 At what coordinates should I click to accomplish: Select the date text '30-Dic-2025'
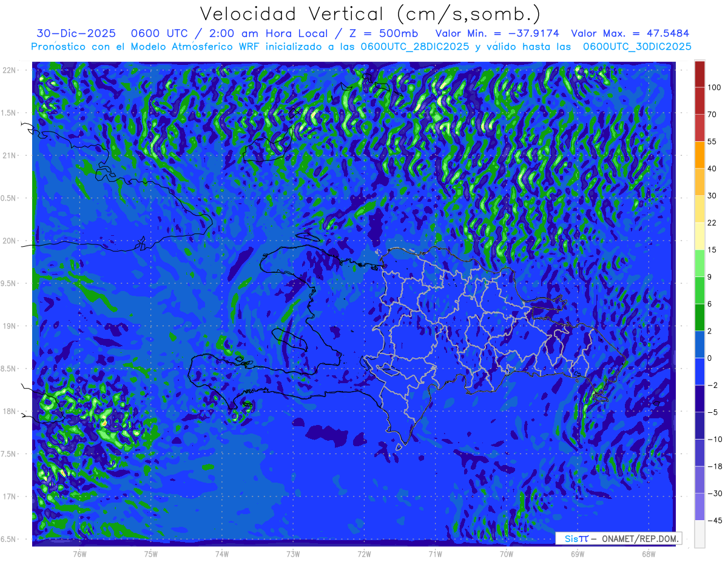coord(76,33)
